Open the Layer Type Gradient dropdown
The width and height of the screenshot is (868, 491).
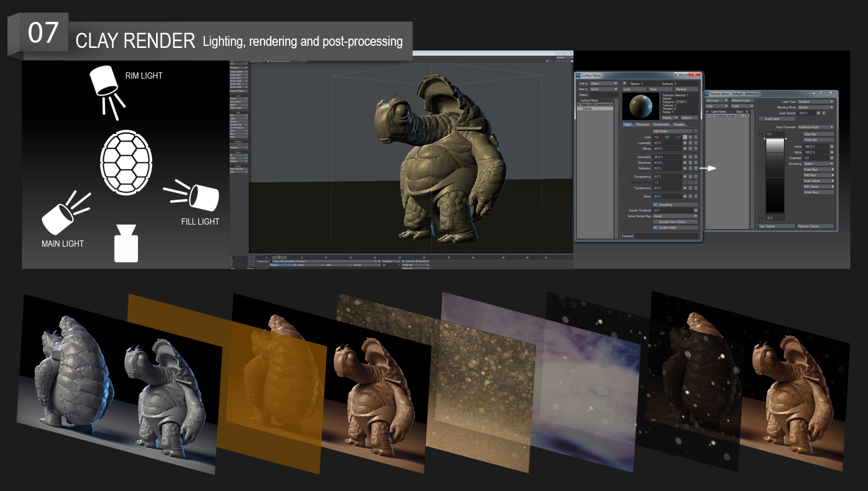pos(816,102)
